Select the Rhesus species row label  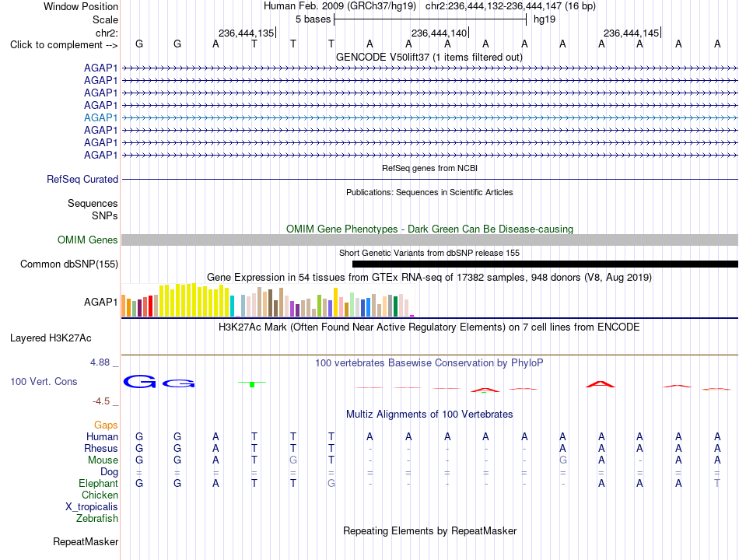point(101,448)
